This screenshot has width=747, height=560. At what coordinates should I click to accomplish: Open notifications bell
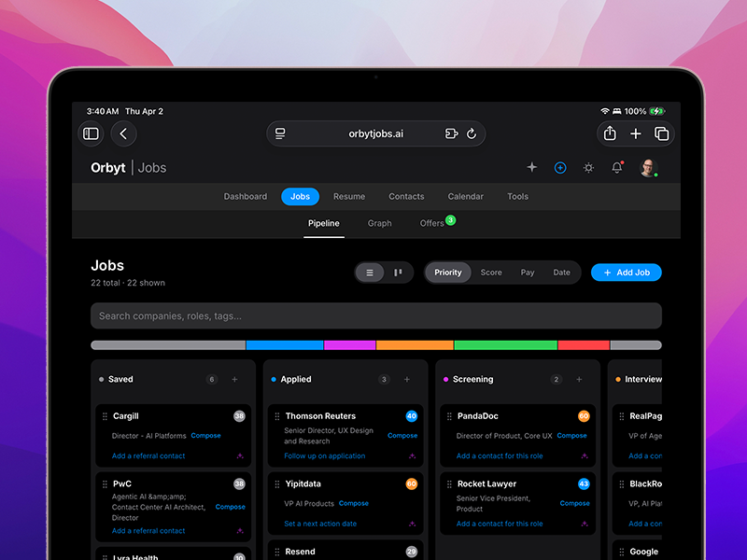click(617, 167)
